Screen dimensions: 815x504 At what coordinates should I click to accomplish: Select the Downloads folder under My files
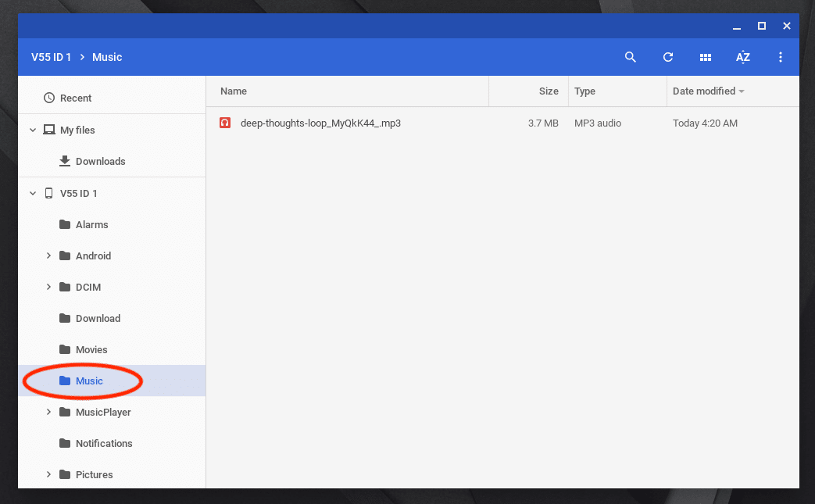click(x=100, y=161)
